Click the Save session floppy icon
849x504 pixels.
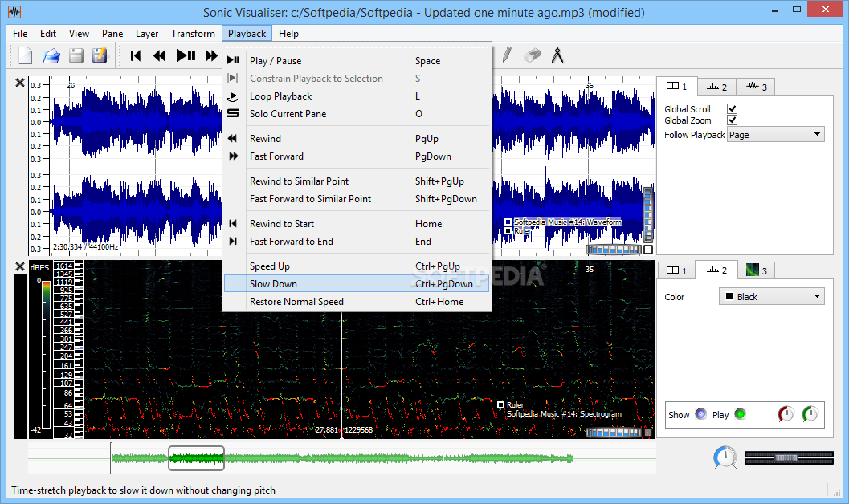(x=76, y=55)
